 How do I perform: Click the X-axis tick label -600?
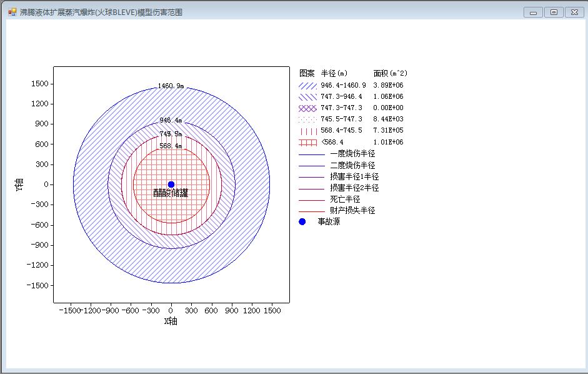click(x=130, y=311)
